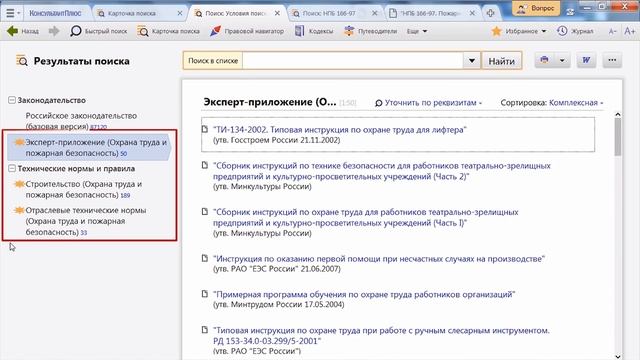Open Уточнить по реквизитам dropdown
Screen dimensions: 640x360
tap(428, 103)
